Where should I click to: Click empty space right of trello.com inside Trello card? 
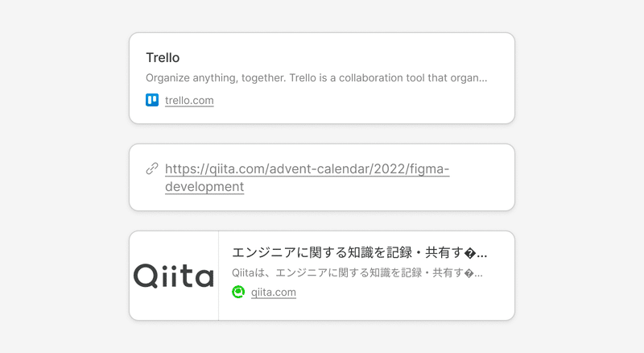coord(361,101)
